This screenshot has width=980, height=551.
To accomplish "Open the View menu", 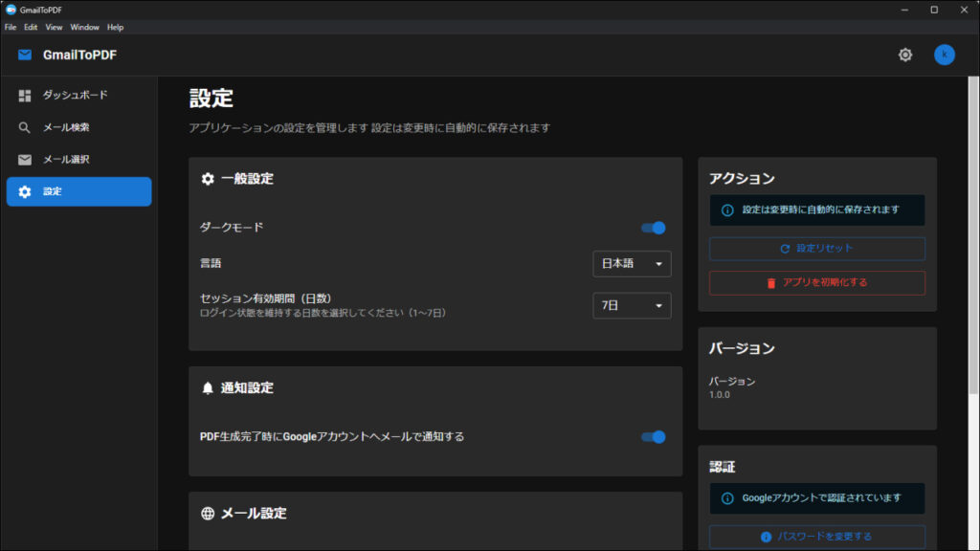I will 54,28.
